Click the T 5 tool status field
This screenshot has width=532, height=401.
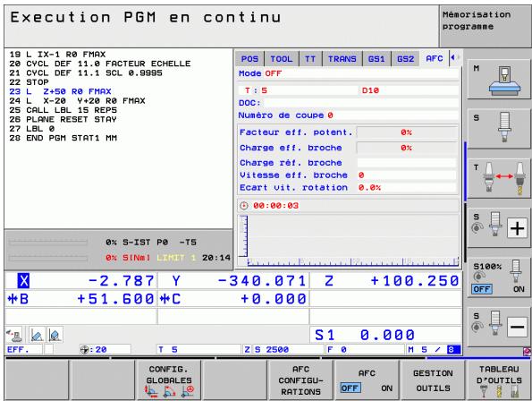coord(198,349)
